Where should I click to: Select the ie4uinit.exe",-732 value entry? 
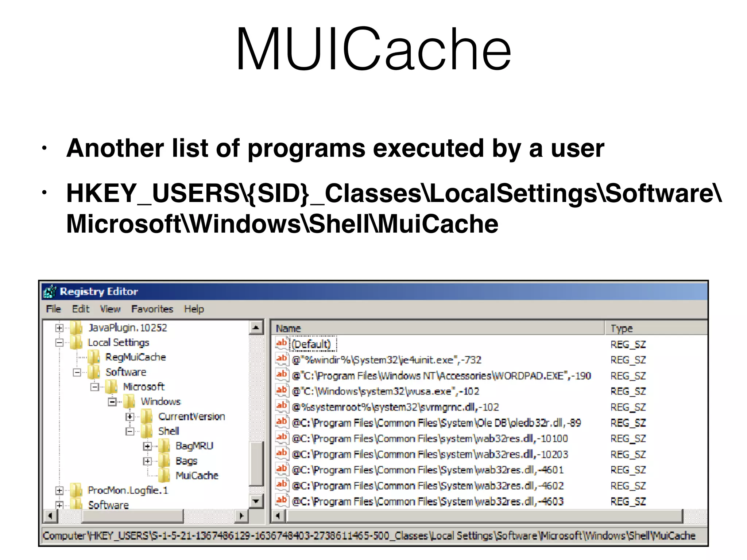tap(387, 360)
